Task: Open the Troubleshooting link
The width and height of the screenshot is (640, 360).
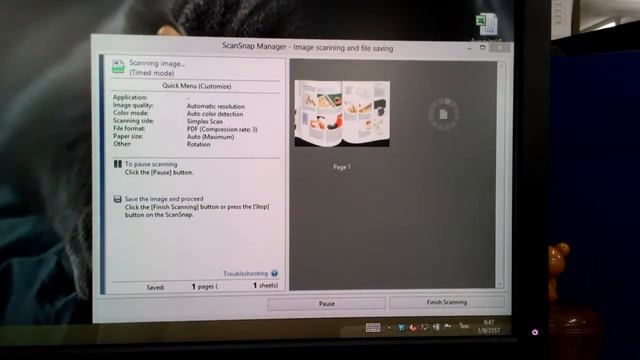Action: [x=245, y=273]
